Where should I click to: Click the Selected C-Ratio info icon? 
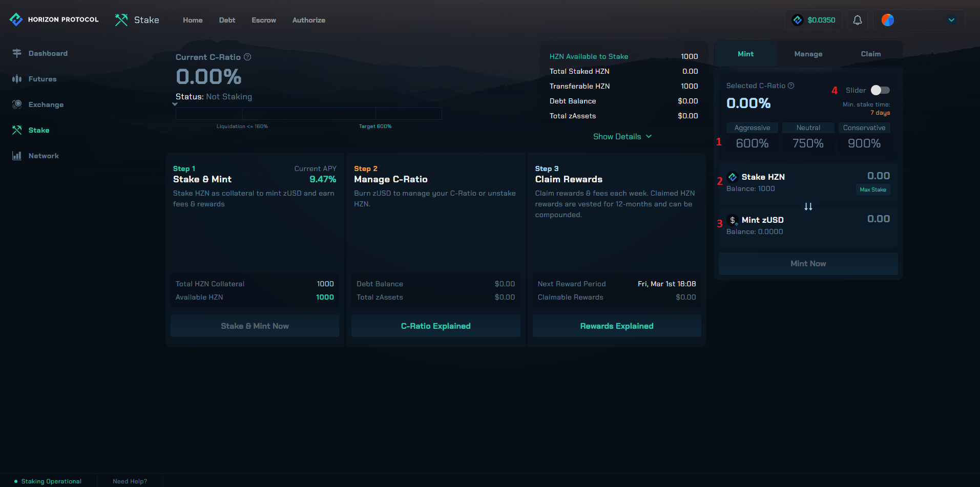click(791, 86)
